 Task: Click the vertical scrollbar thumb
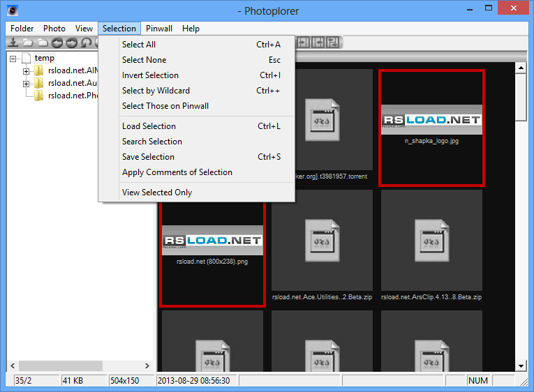[521, 97]
